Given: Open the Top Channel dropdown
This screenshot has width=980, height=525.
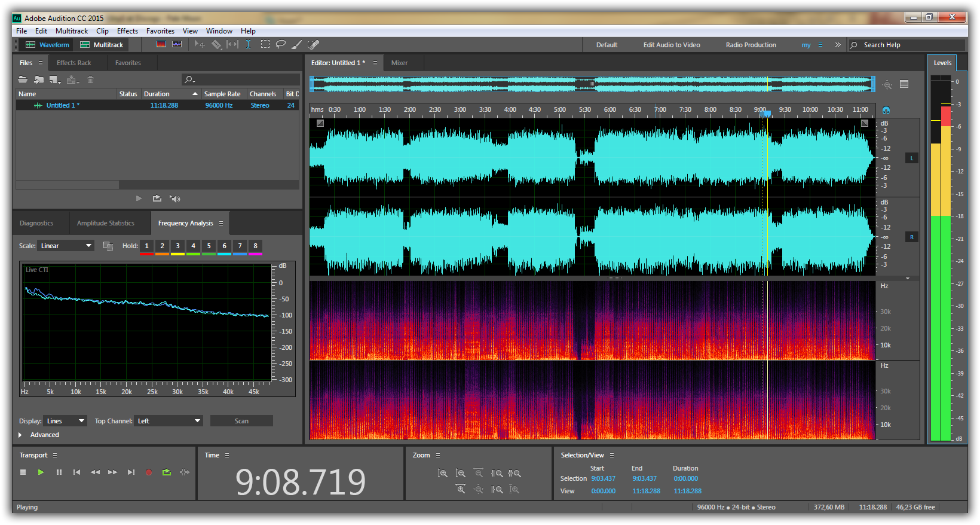Looking at the screenshot, I should click(x=169, y=421).
